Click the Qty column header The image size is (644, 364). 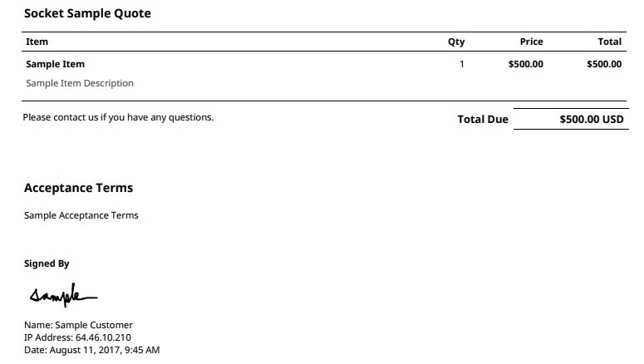tap(456, 42)
